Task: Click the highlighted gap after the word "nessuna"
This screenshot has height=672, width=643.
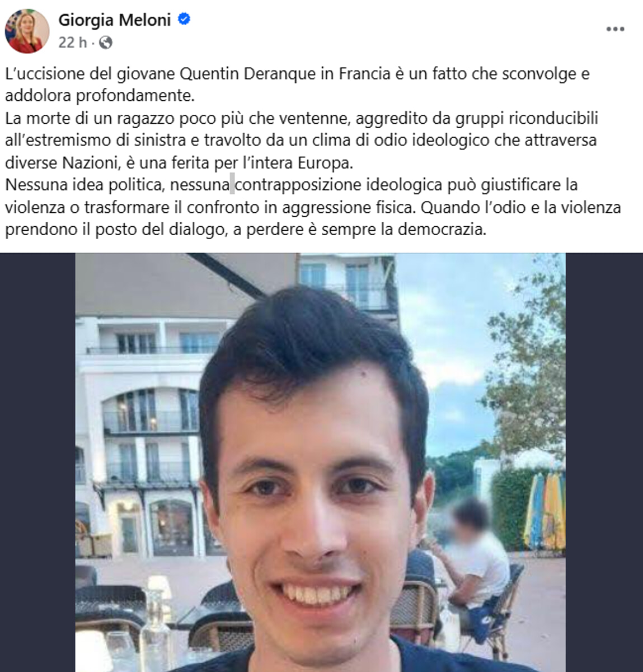Action: 232,184
